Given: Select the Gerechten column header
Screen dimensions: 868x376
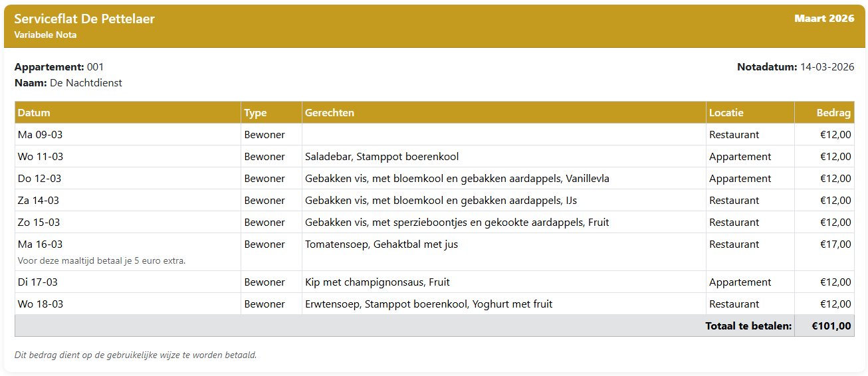Looking at the screenshot, I should click(330, 113).
